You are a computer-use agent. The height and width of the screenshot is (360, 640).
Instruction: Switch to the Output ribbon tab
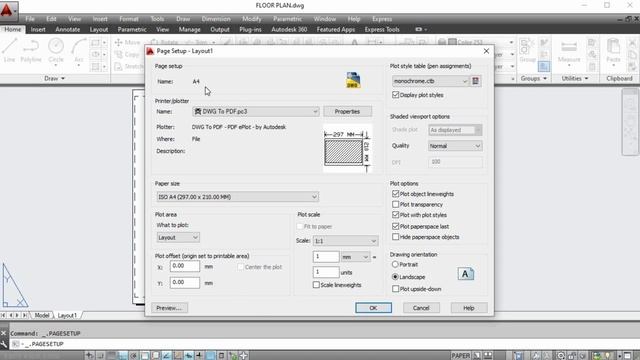click(x=220, y=29)
